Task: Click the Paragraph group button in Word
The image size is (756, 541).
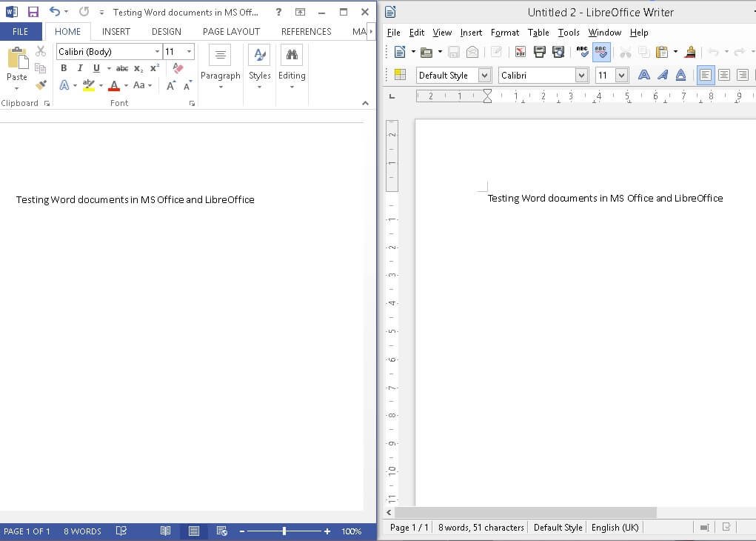Action: pyautogui.click(x=221, y=67)
